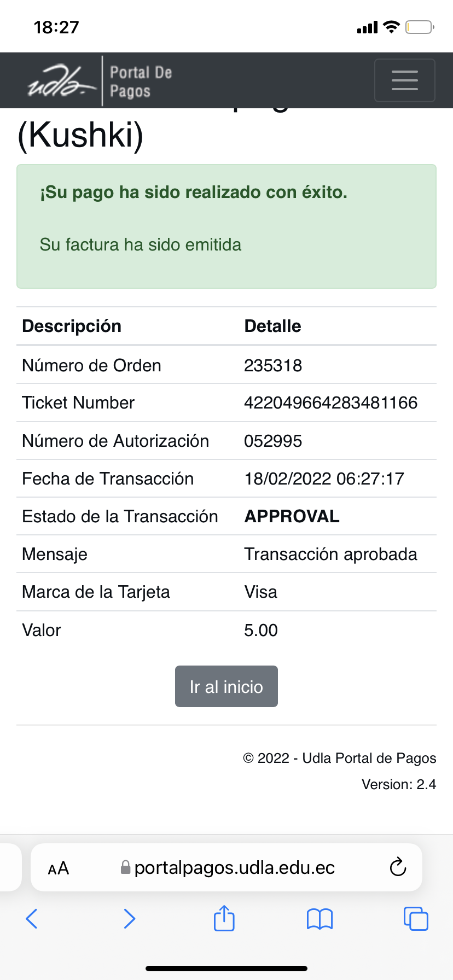The width and height of the screenshot is (453, 980).
Task: Tap Safari's back arrow
Action: tap(32, 918)
